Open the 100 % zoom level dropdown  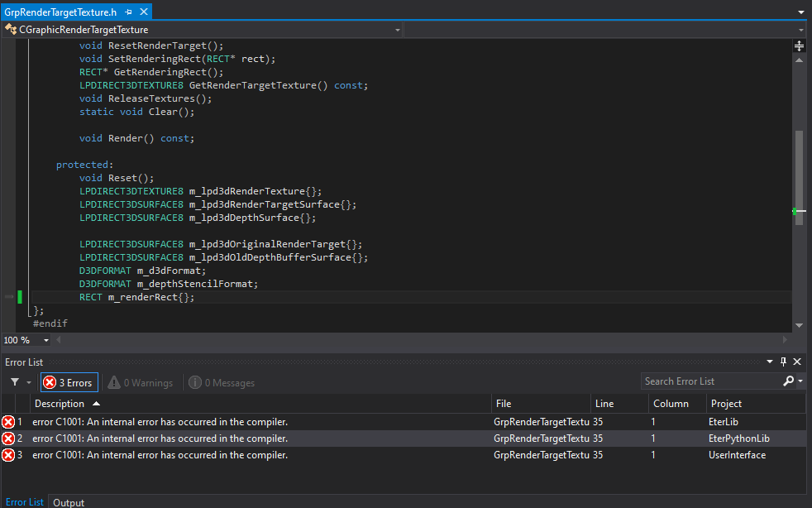(x=46, y=341)
